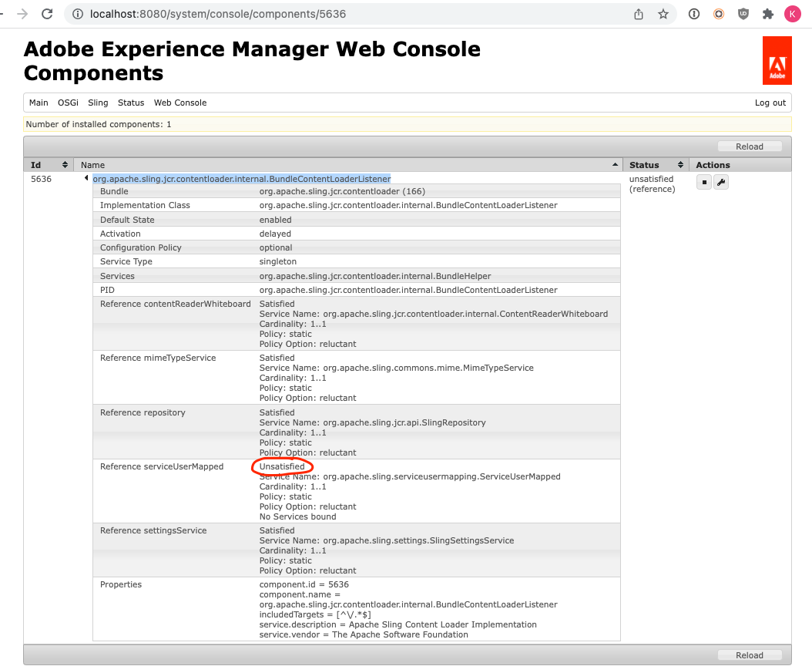Click the 'Configuration Policy' label
The width and height of the screenshot is (812, 666).
point(141,247)
